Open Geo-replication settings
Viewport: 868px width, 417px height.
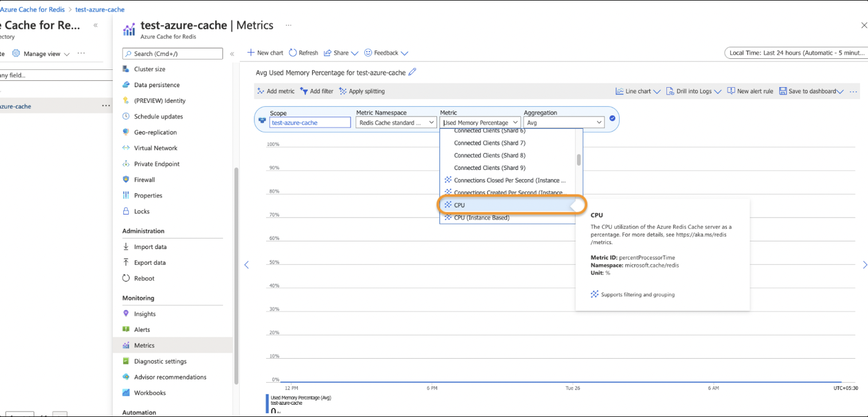pyautogui.click(x=155, y=132)
